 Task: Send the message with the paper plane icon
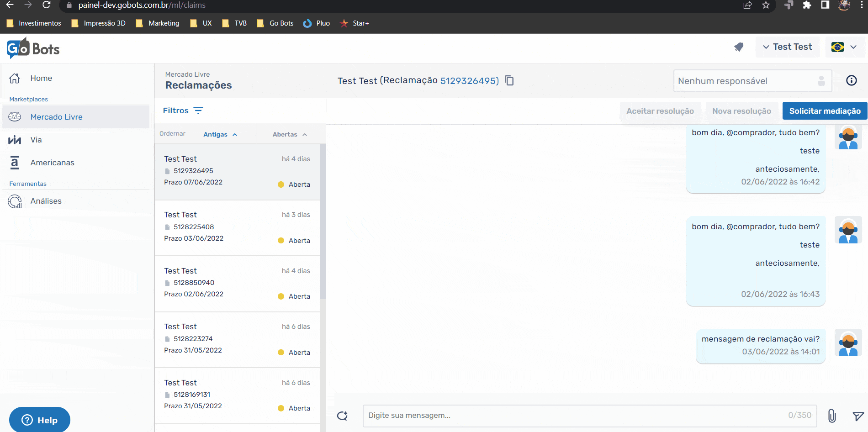tap(858, 416)
